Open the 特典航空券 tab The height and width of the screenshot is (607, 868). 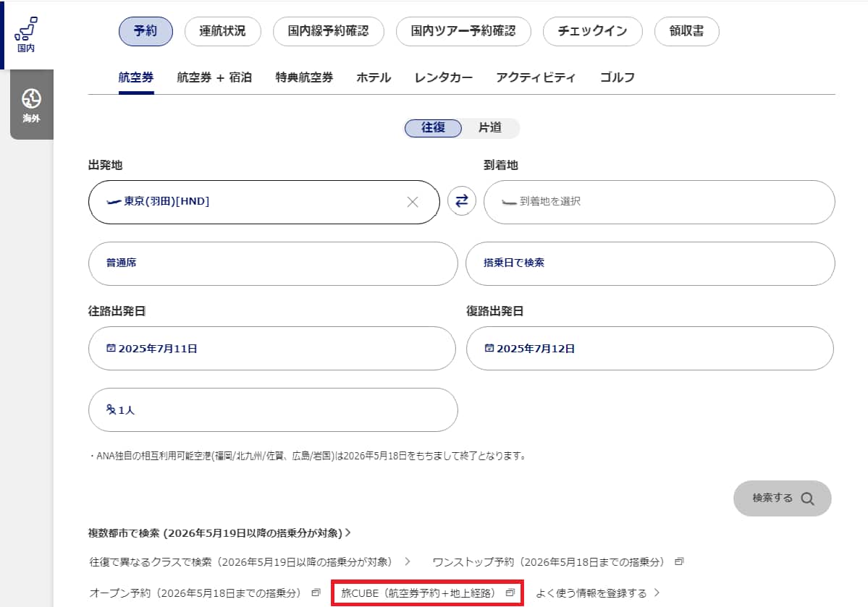click(x=304, y=77)
